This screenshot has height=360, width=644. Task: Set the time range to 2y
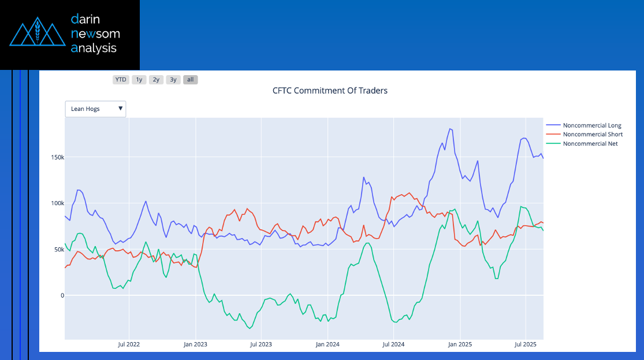click(x=156, y=80)
